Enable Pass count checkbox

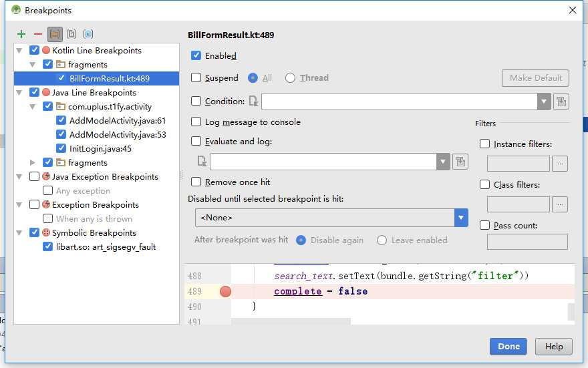pos(485,225)
